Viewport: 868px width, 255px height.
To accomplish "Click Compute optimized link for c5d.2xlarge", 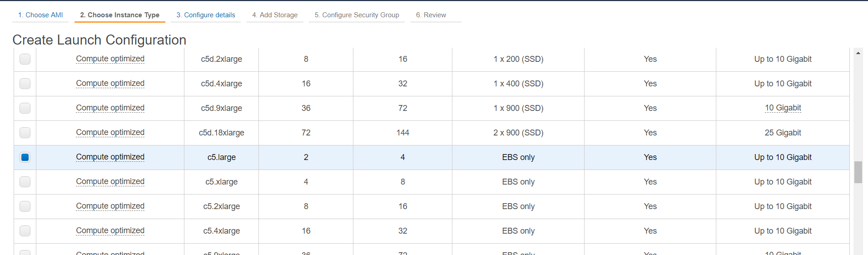I will coord(110,59).
